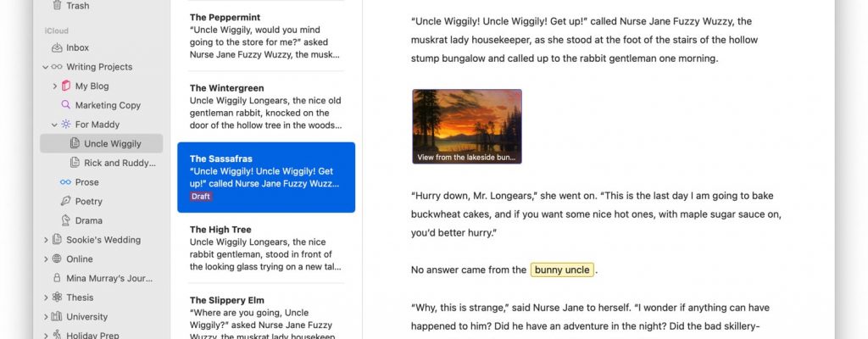Click the lakeside sunset image thumbnail
Viewport: 868px width, 339px height.
[467, 126]
